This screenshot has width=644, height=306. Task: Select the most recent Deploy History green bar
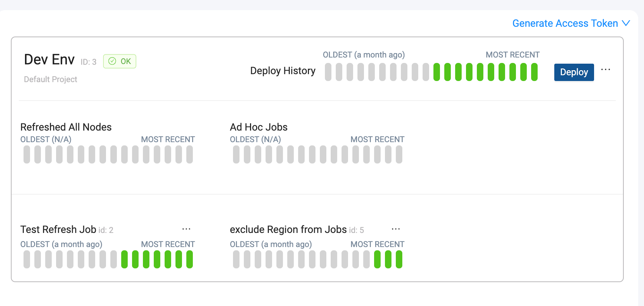coord(534,72)
